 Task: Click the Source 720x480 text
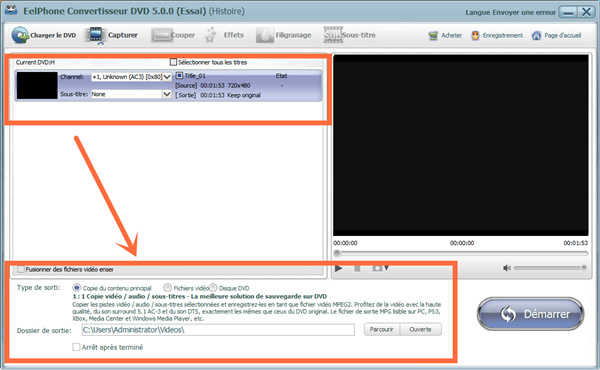[213, 85]
